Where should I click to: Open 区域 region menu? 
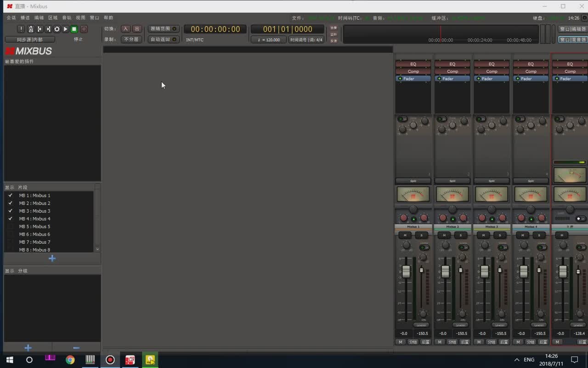tap(53, 18)
